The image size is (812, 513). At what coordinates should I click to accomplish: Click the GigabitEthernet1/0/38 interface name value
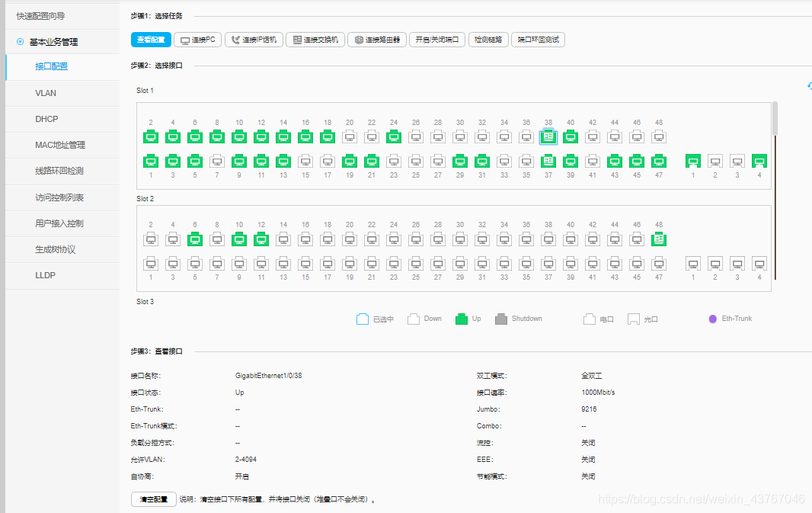point(268,376)
